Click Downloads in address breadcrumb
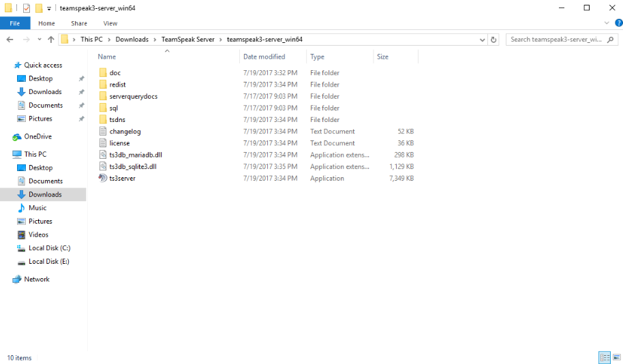Screen dimensions: 623x364 coord(132,40)
